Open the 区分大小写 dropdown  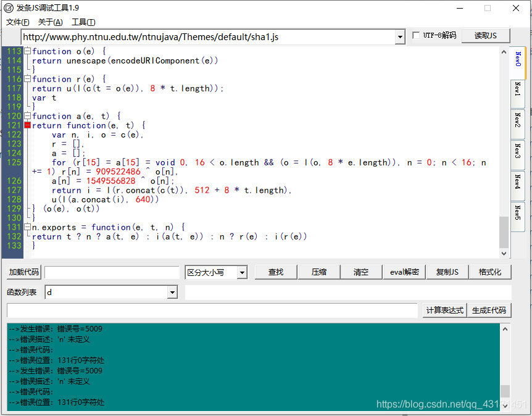click(x=216, y=272)
